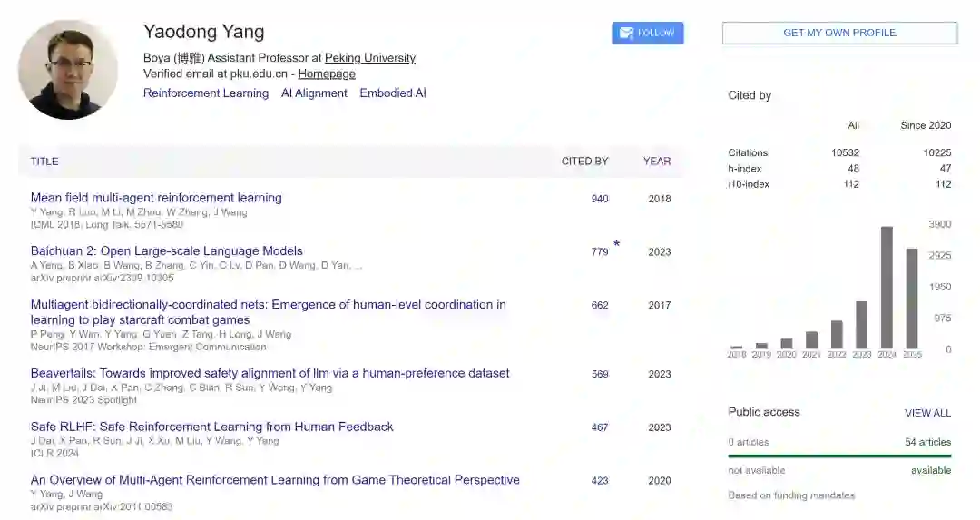Click Yaodong Yang's profile photo
Screen dimensions: 980x520
pyautogui.click(x=67, y=70)
